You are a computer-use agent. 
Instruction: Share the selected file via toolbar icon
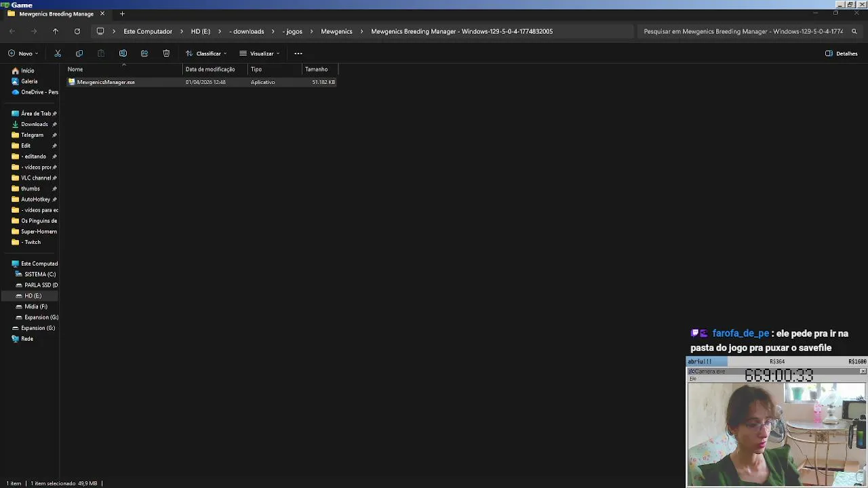click(144, 54)
